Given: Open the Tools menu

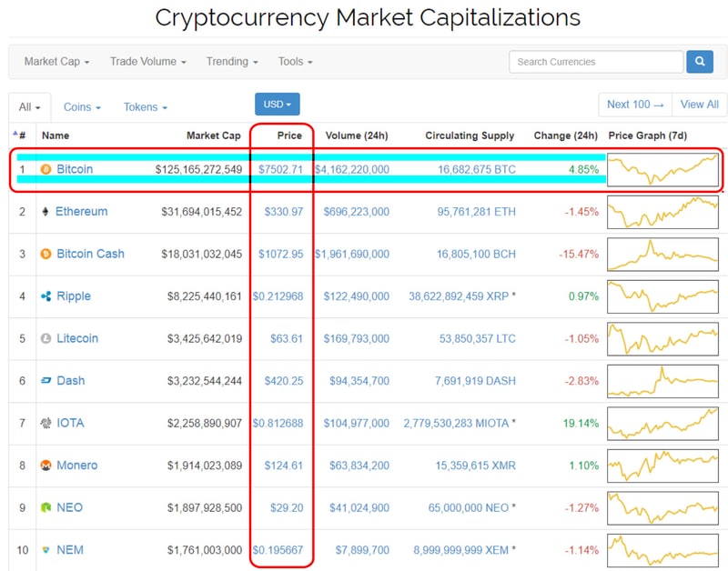Looking at the screenshot, I should (295, 62).
